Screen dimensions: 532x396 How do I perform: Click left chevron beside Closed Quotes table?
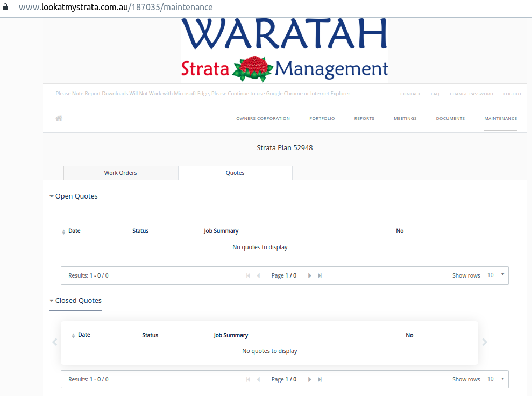[x=55, y=342]
